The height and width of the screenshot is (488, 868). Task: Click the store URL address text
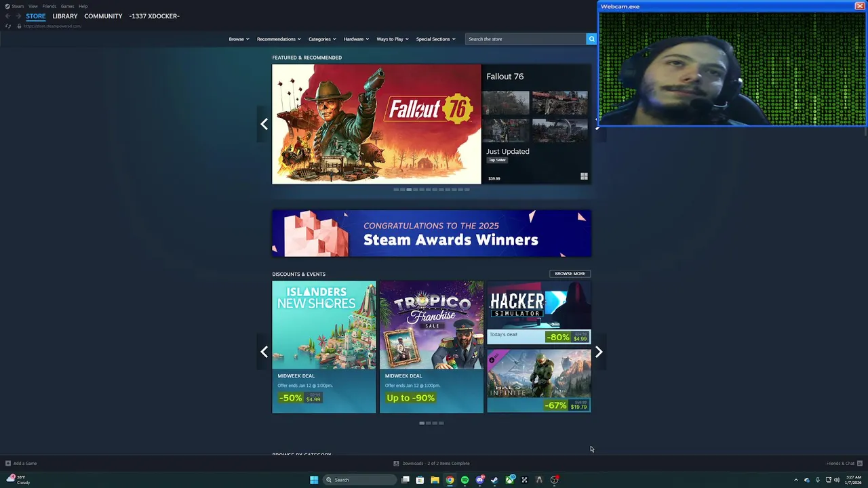point(53,26)
